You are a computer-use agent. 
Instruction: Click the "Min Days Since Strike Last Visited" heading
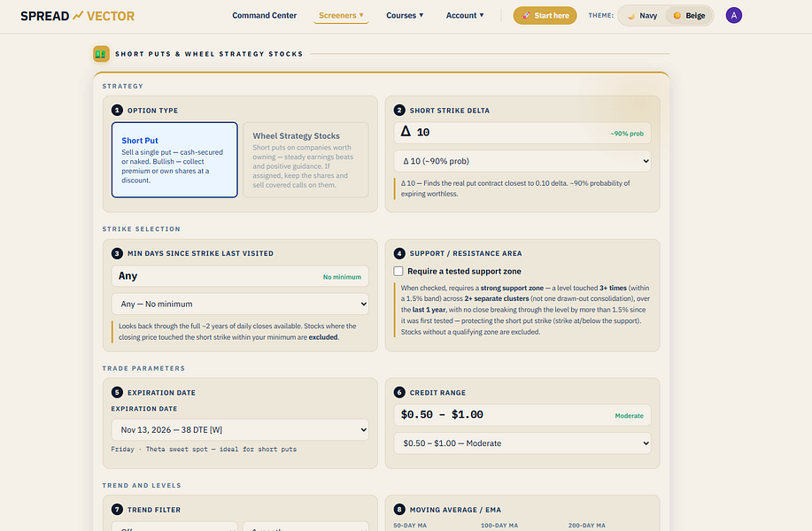coord(200,254)
